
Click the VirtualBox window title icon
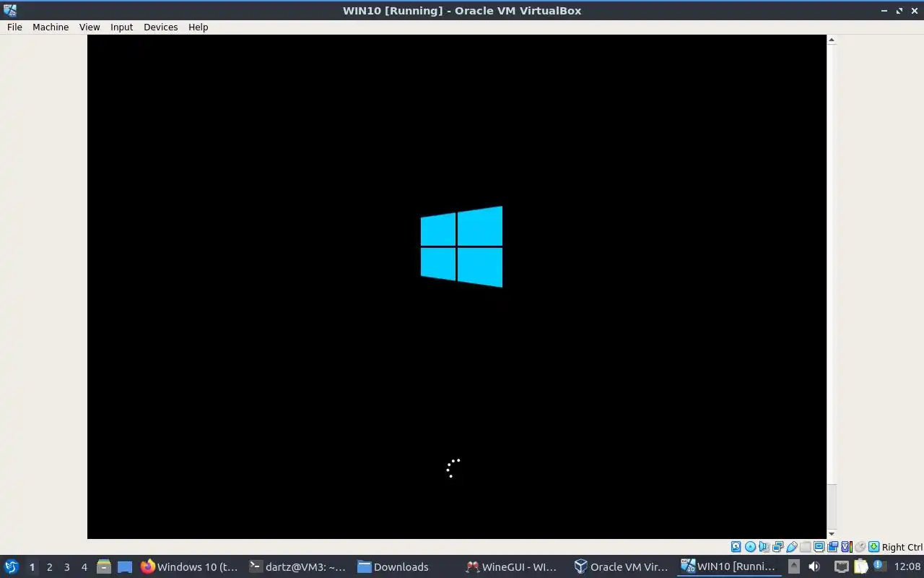pyautogui.click(x=9, y=10)
